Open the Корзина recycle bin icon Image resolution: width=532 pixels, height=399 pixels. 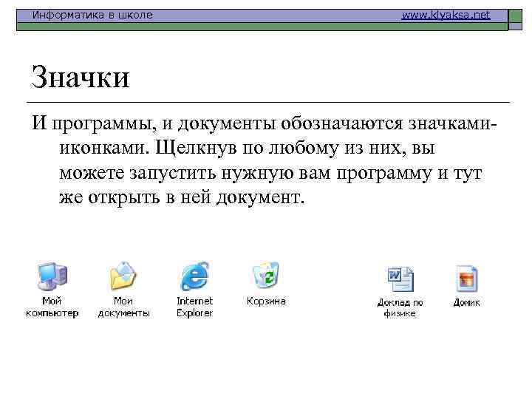[x=266, y=275]
